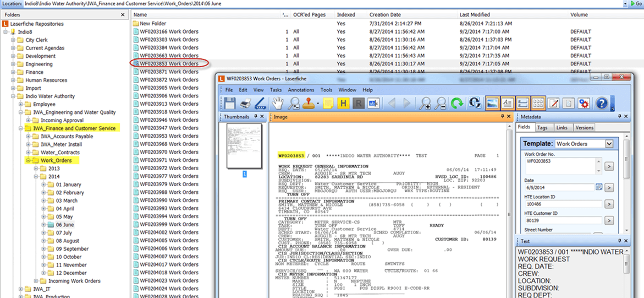Expand the 01 January folder node
Viewport: 644px width, 298px height.
pyautogui.click(x=44, y=185)
